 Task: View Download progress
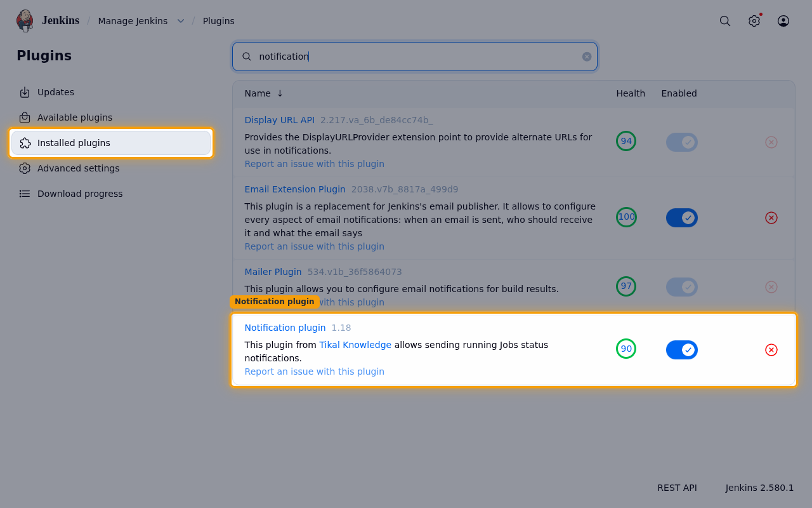(x=111, y=194)
